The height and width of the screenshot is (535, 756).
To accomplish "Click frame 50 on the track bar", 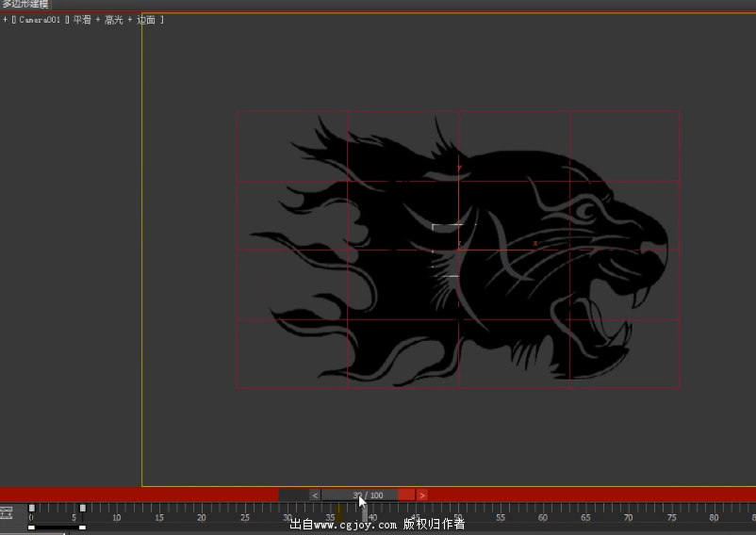I will click(457, 513).
